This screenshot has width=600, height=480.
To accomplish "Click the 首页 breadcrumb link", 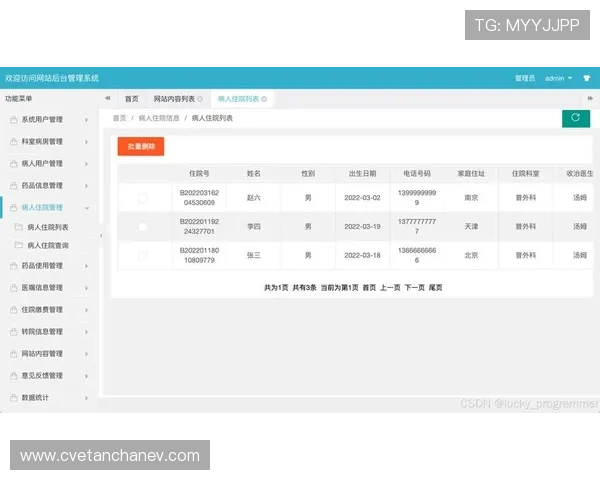I will tap(119, 118).
